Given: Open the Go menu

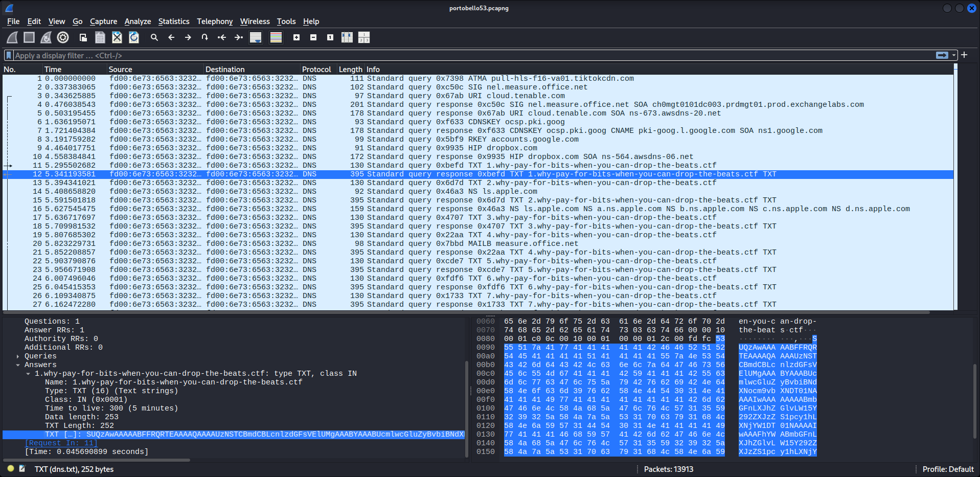Looking at the screenshot, I should pyautogui.click(x=78, y=21).
